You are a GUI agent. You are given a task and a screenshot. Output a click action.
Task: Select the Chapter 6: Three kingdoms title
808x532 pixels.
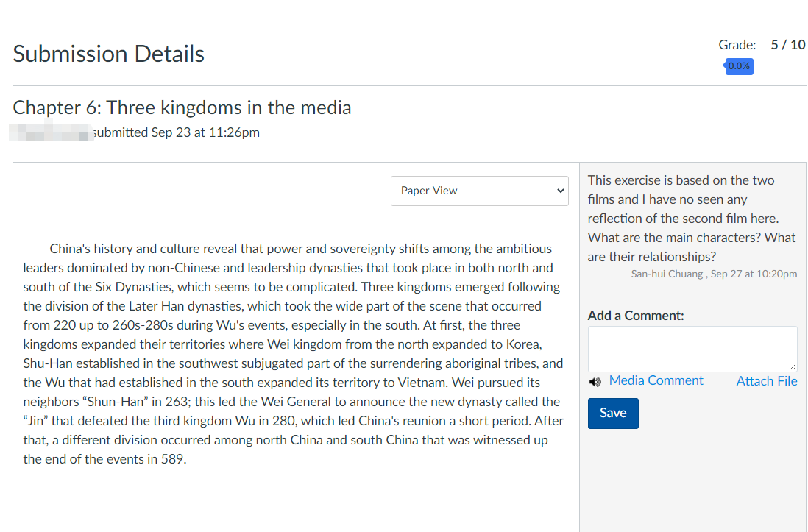pos(182,107)
